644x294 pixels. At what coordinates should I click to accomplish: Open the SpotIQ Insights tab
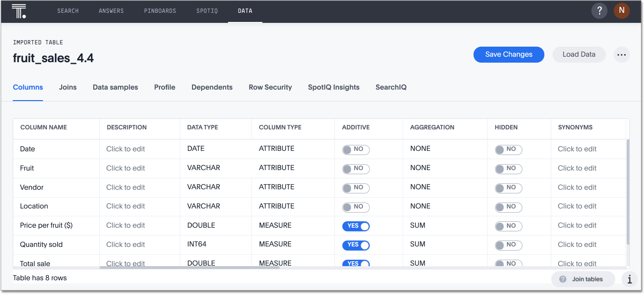pos(333,87)
